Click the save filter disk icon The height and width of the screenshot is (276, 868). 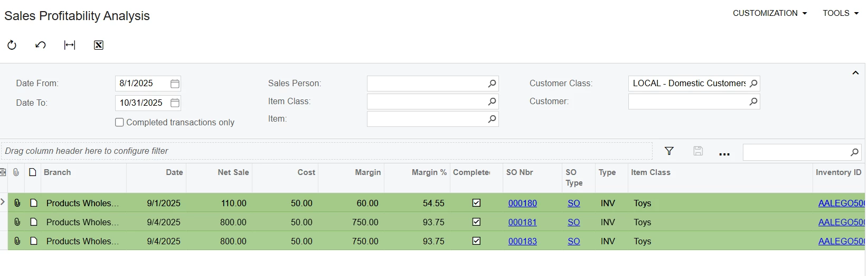click(x=698, y=151)
